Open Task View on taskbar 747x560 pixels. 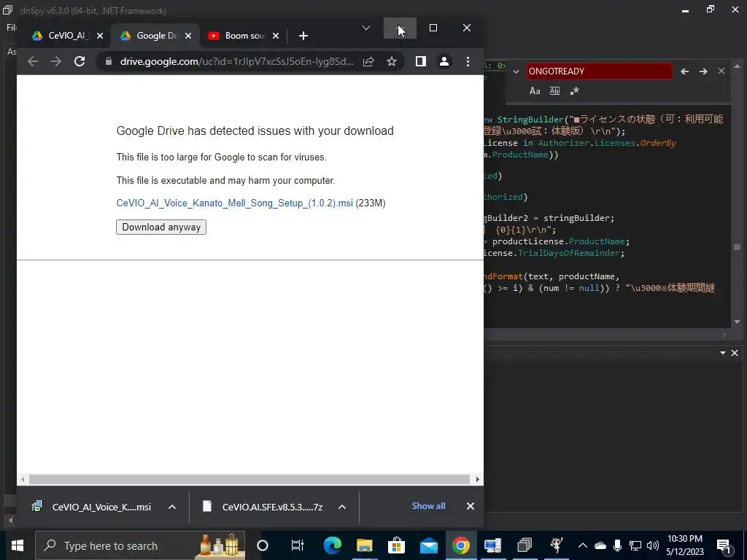(x=298, y=545)
